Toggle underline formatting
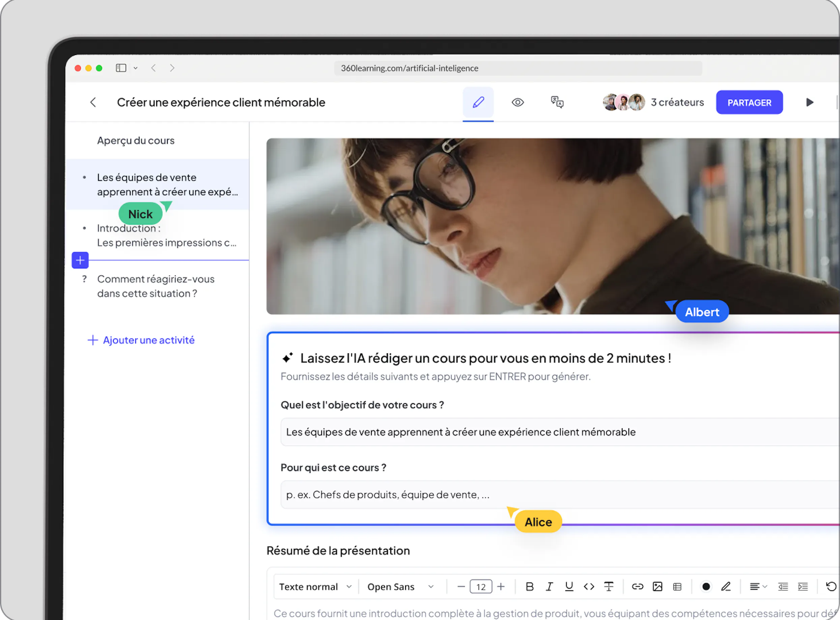Image resolution: width=840 pixels, height=620 pixels. pos(569,586)
